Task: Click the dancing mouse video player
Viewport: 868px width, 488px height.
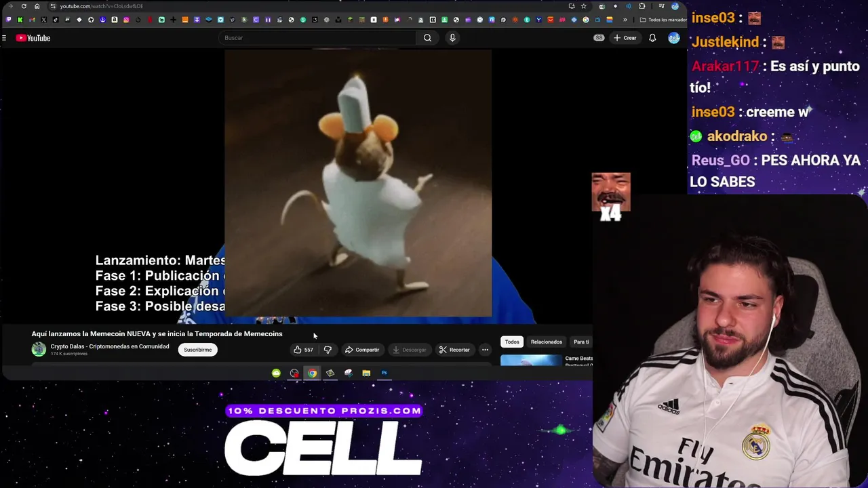Action: click(x=358, y=183)
